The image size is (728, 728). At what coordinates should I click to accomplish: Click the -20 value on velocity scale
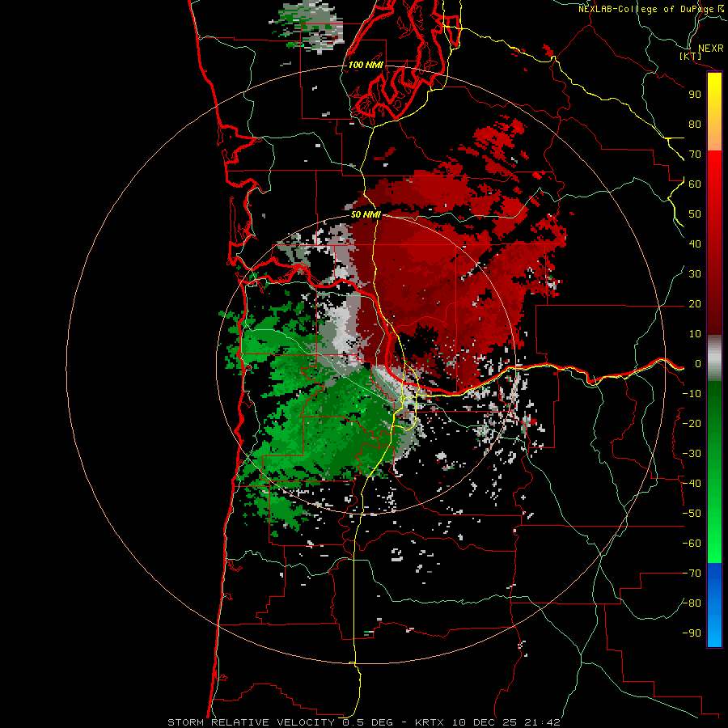[x=692, y=424]
